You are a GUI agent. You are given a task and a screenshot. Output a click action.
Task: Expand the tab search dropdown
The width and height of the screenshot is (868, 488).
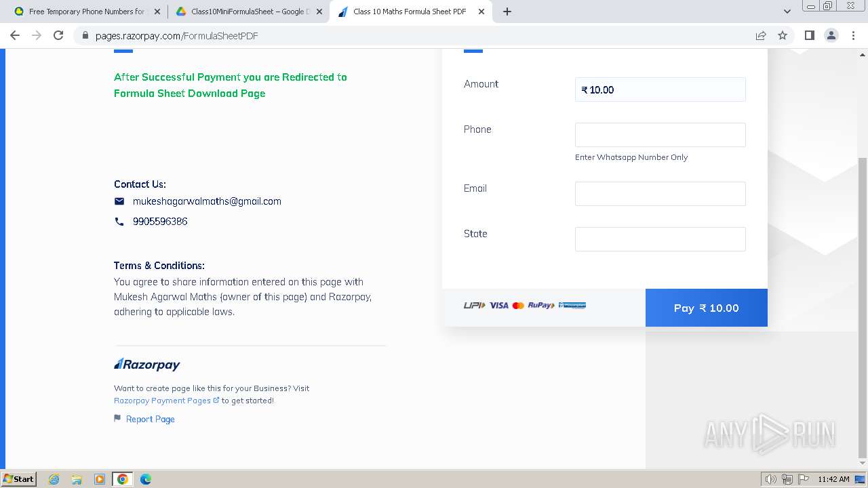[x=787, y=12]
